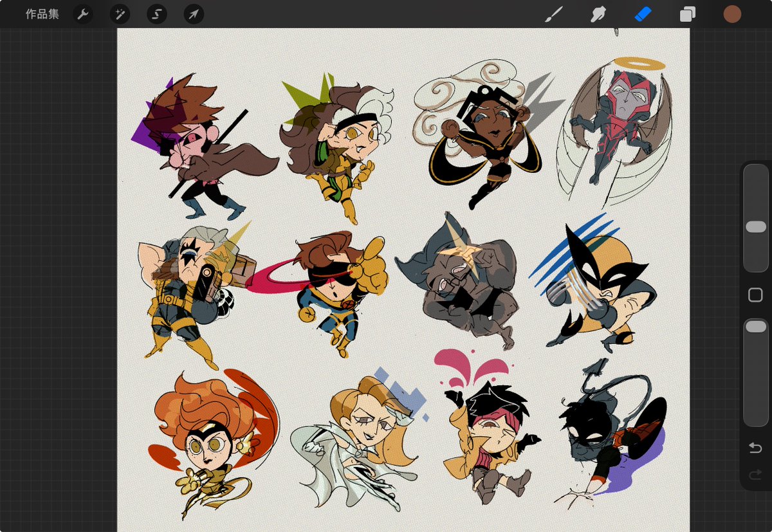Activate the Selection S-ribbon tool
Screen dimensions: 772x532
point(157,14)
